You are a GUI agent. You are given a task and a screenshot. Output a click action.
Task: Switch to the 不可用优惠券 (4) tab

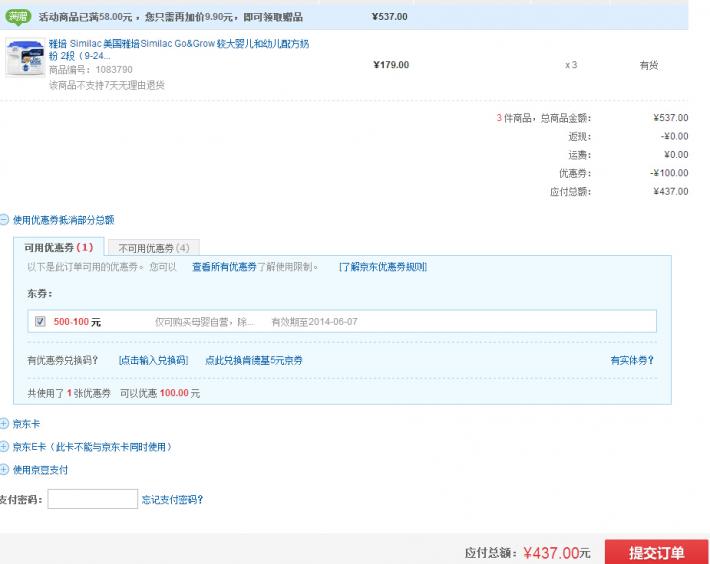[x=154, y=247]
